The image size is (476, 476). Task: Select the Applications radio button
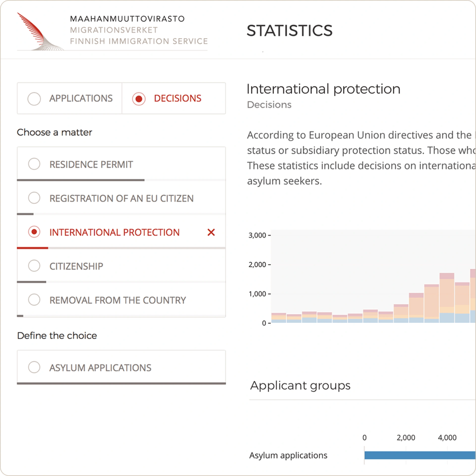tap(34, 99)
